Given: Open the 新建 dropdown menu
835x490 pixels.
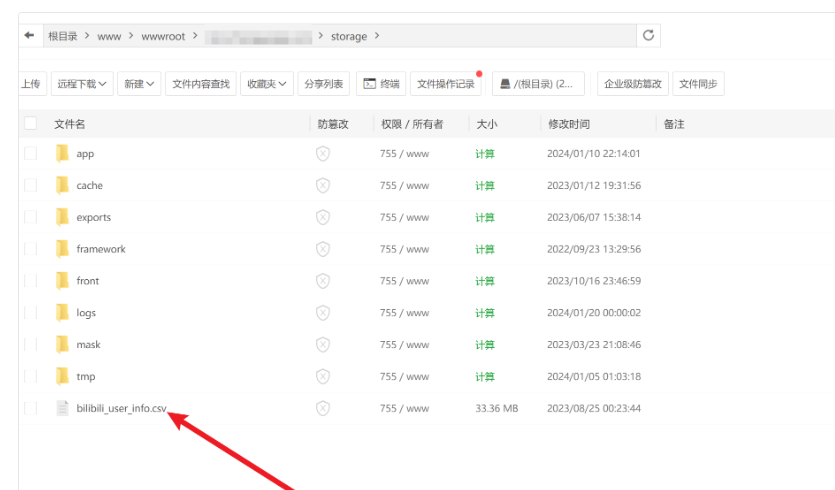Looking at the screenshot, I should point(139,84).
